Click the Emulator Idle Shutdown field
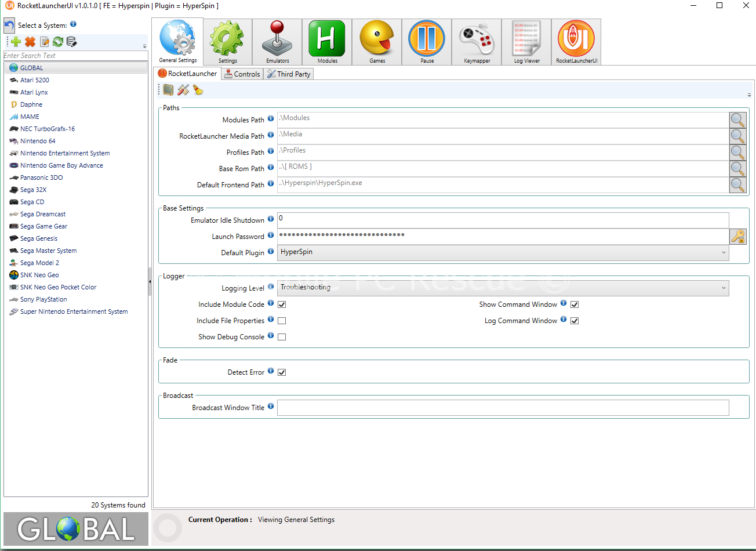This screenshot has height=551, width=756. pos(503,220)
